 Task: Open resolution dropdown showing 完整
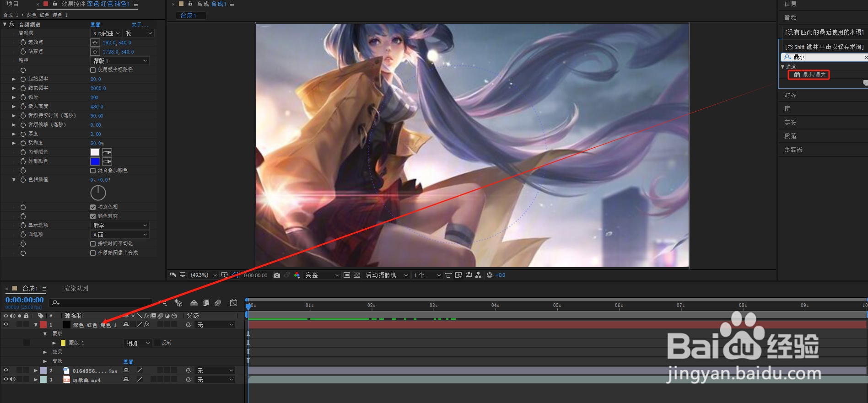[322, 275]
